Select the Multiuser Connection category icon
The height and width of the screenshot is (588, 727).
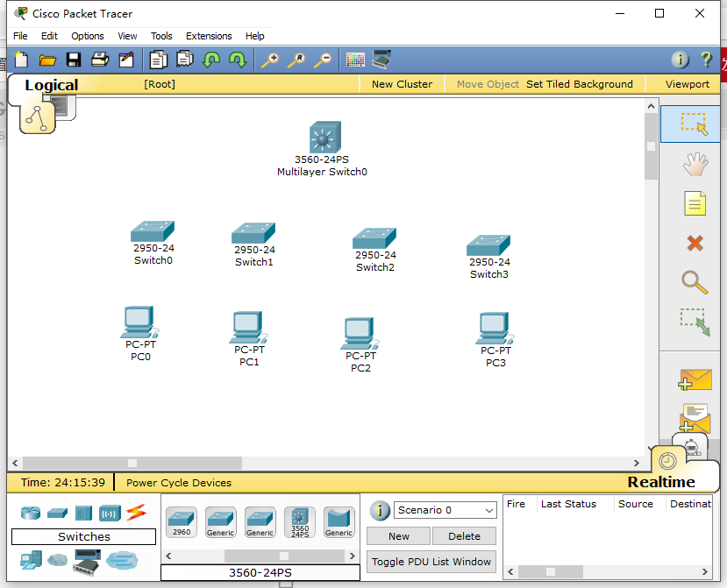pyautogui.click(x=122, y=560)
